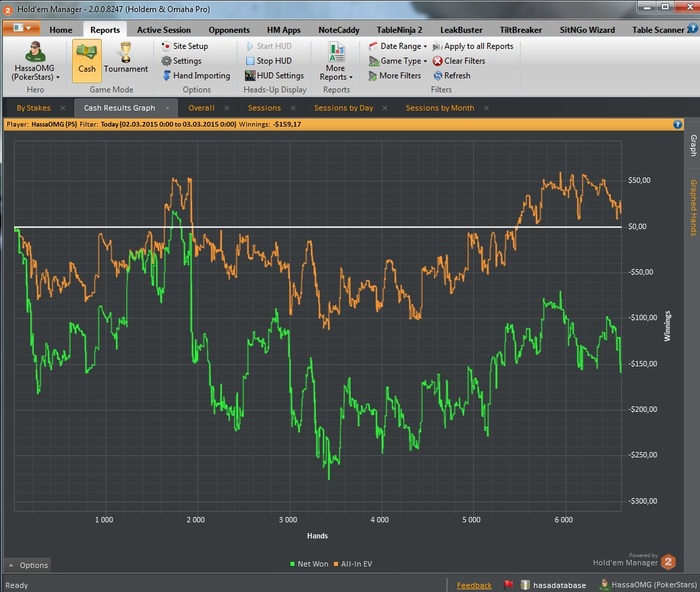The width and height of the screenshot is (700, 592).
Task: Select Cash game mode
Action: click(86, 60)
